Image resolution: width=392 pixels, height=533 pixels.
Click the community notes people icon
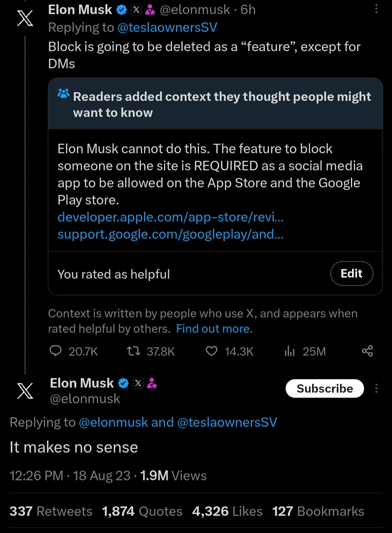coord(63,95)
